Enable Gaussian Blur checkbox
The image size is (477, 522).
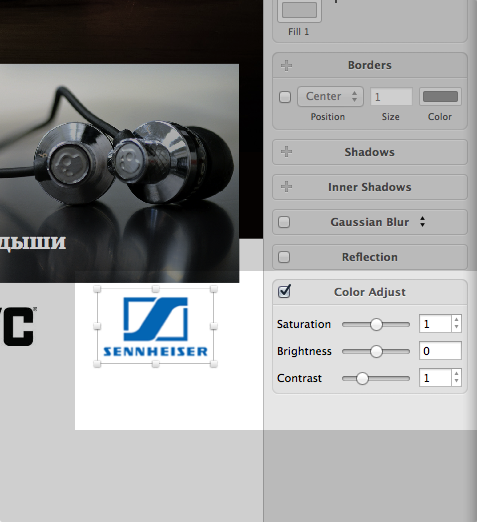284,222
